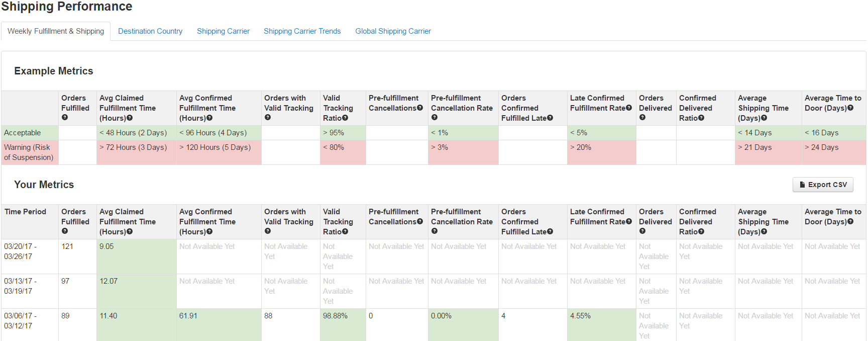Click the Export CSV button

point(823,185)
